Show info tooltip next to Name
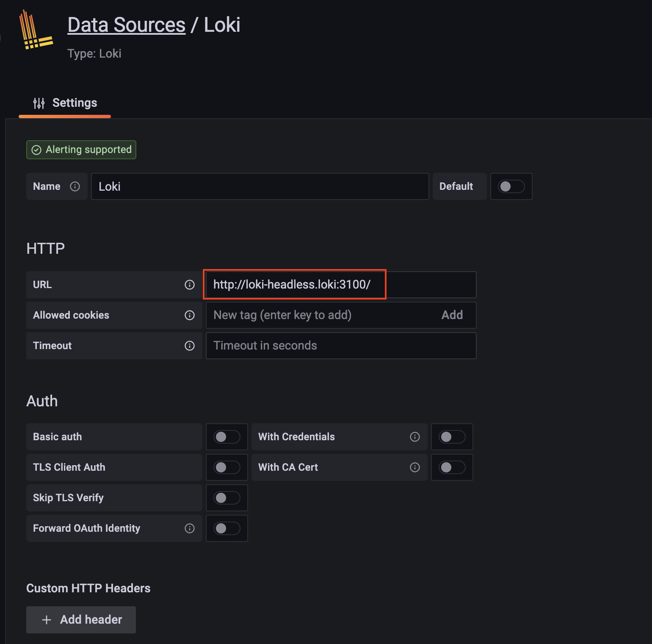 pos(75,186)
